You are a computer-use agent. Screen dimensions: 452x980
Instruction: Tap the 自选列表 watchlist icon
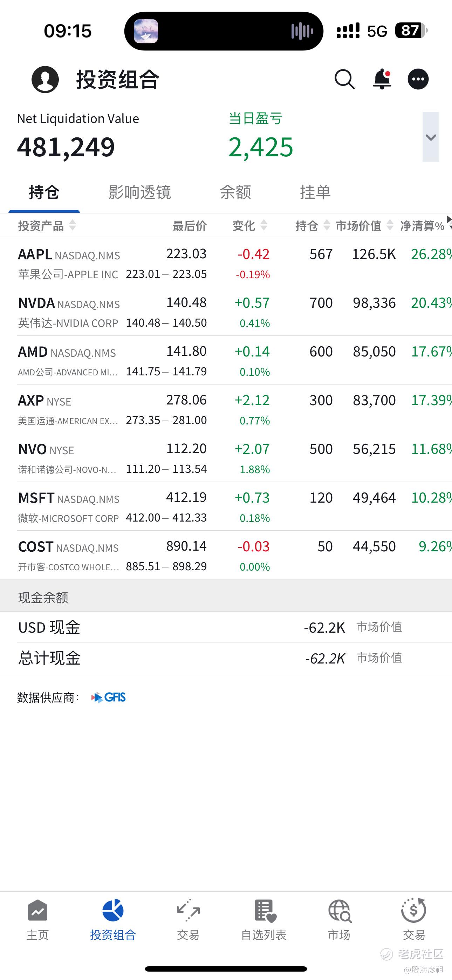265,911
